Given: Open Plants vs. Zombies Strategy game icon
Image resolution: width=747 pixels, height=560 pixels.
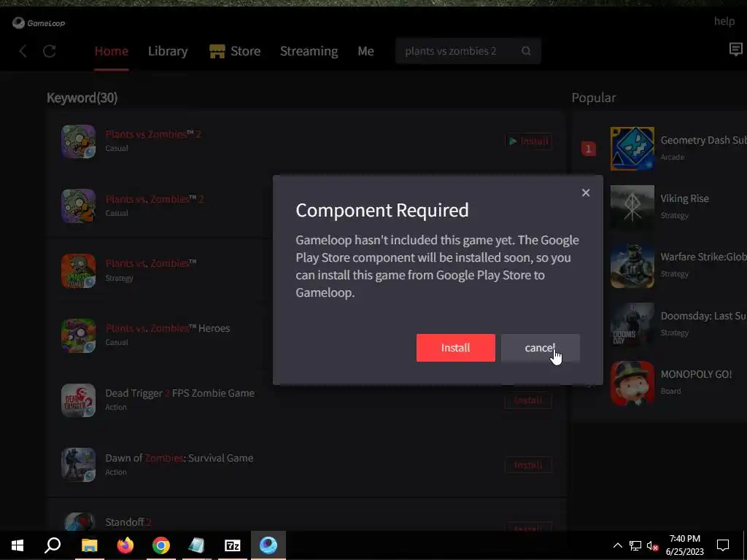Looking at the screenshot, I should coord(78,271).
